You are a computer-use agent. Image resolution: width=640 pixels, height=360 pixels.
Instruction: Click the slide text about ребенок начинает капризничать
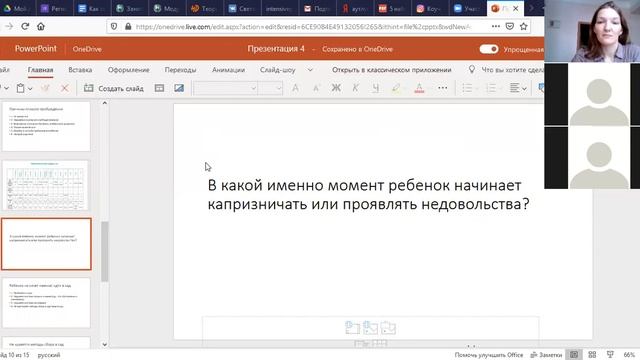[x=368, y=194]
